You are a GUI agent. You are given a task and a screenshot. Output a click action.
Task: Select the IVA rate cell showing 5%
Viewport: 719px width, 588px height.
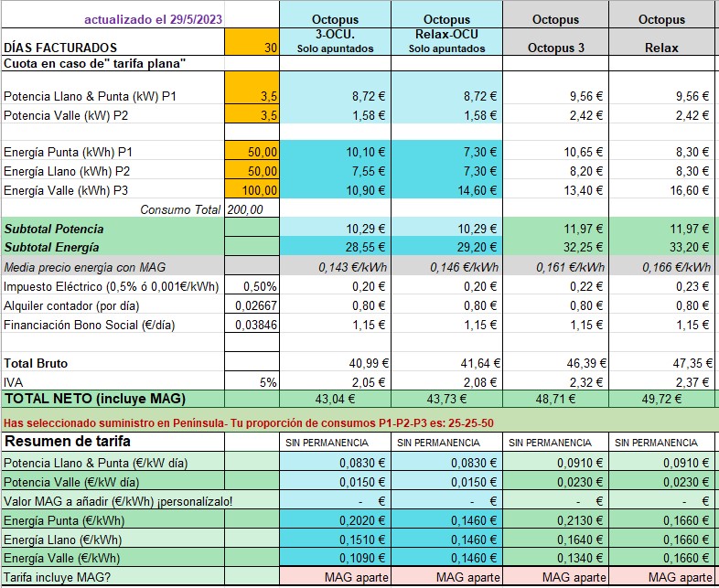pos(252,380)
